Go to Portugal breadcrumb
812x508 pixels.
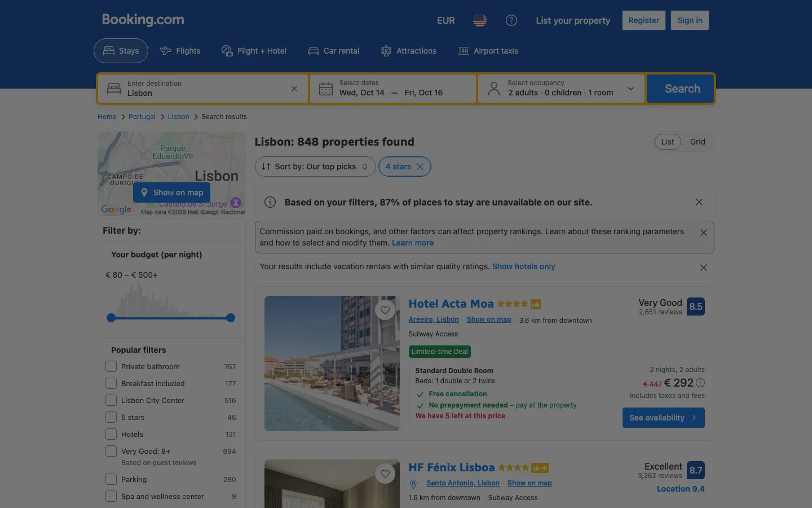tap(142, 117)
